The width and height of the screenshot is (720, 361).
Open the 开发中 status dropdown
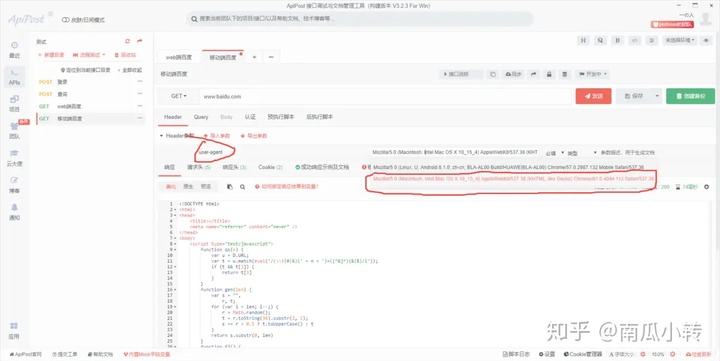pyautogui.click(x=593, y=74)
